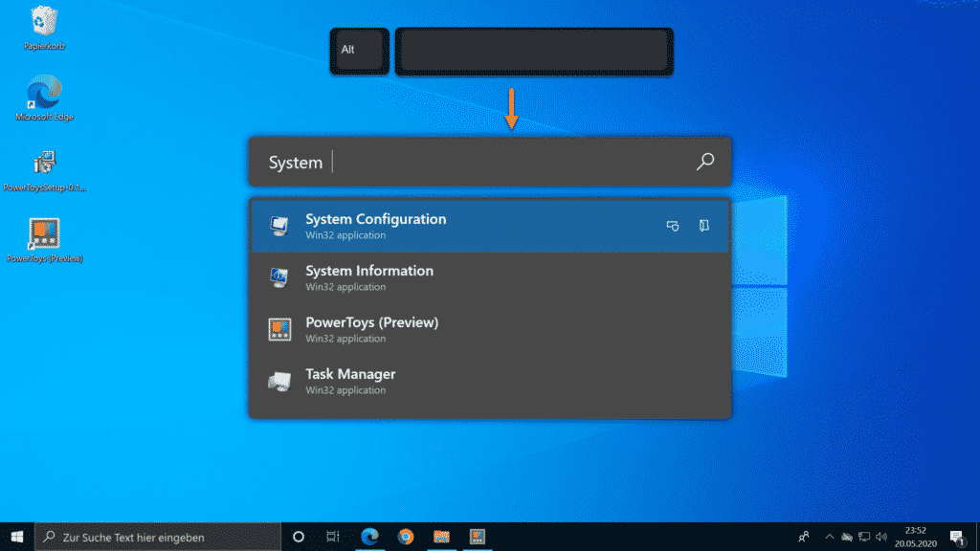
Task: Open Cortana from the taskbar circle icon
Action: point(299,538)
